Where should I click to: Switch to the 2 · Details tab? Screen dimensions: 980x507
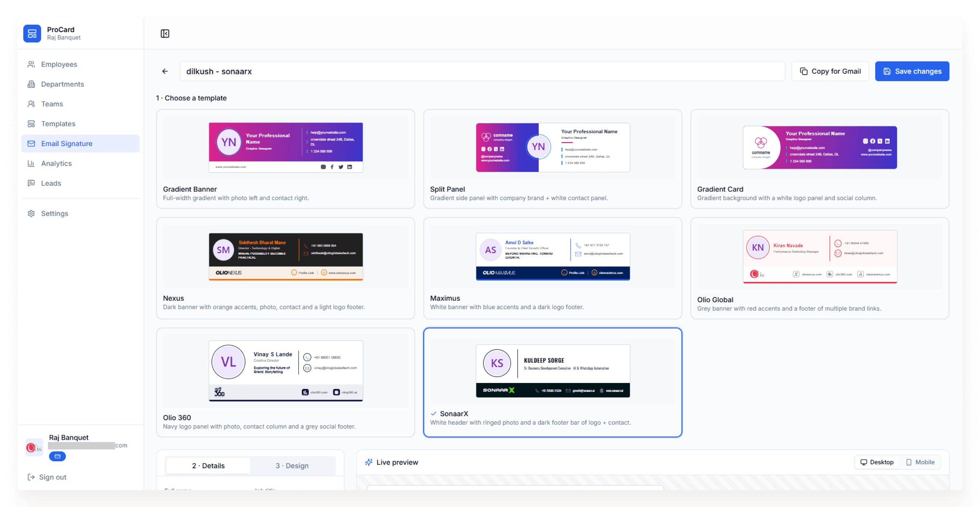[x=208, y=466]
